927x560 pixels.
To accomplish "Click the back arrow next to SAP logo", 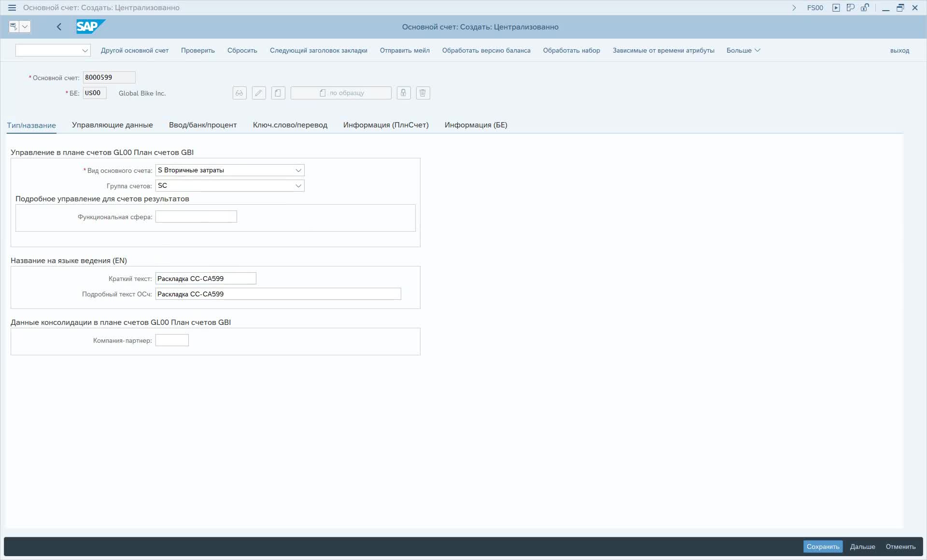I will click(59, 27).
